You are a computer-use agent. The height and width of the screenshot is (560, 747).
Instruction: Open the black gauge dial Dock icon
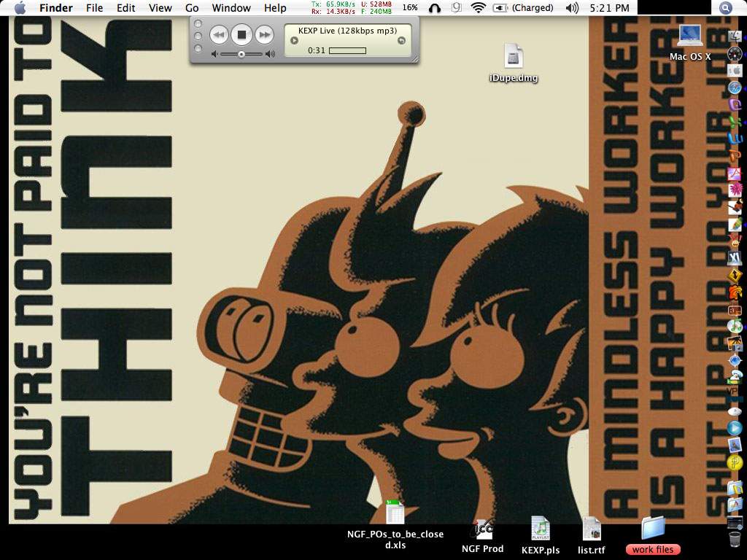click(x=735, y=54)
